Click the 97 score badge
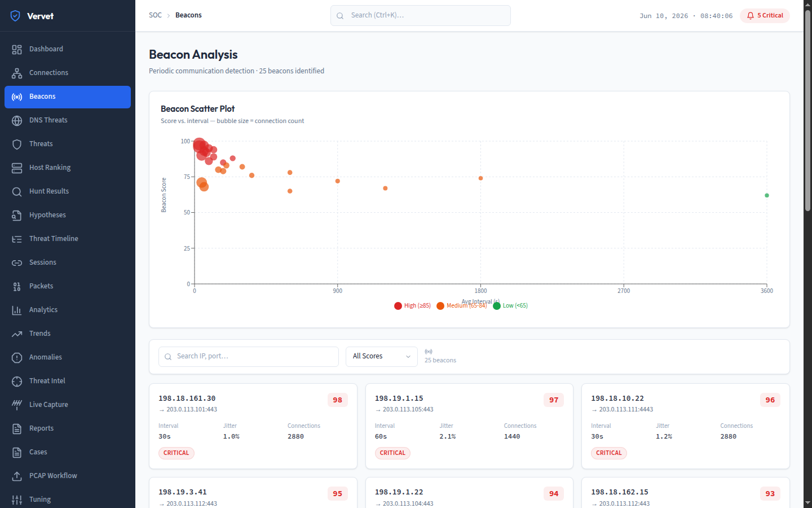The image size is (812, 508). pyautogui.click(x=554, y=400)
